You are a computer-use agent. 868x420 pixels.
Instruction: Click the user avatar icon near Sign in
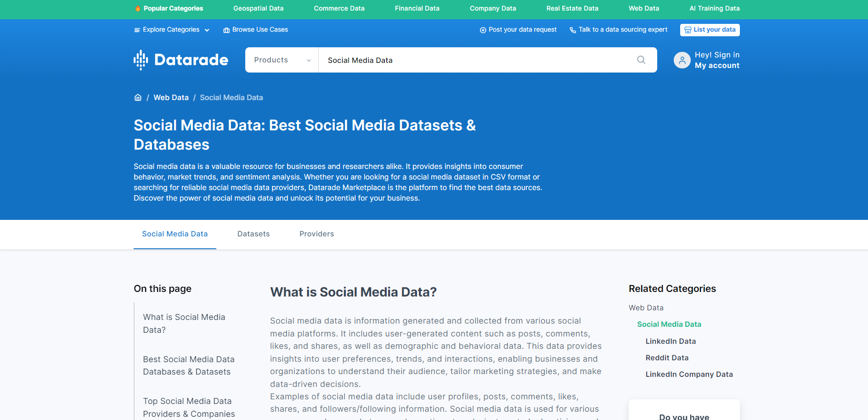coord(682,60)
